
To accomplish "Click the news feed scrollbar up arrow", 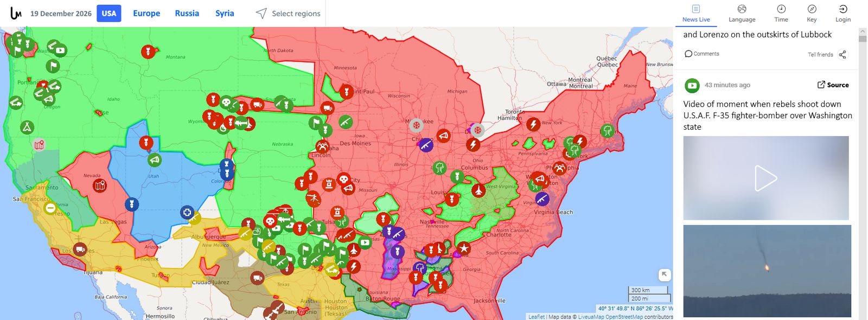I will click(x=863, y=31).
